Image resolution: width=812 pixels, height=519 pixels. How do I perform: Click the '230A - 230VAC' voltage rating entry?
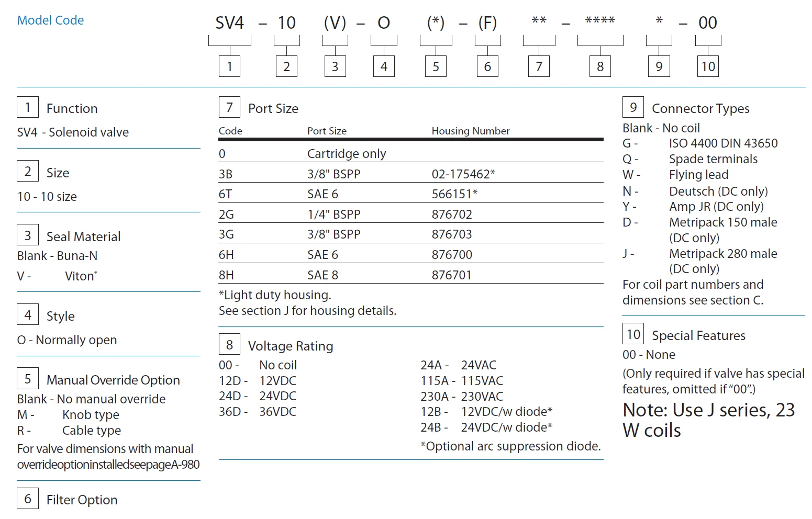[462, 397]
